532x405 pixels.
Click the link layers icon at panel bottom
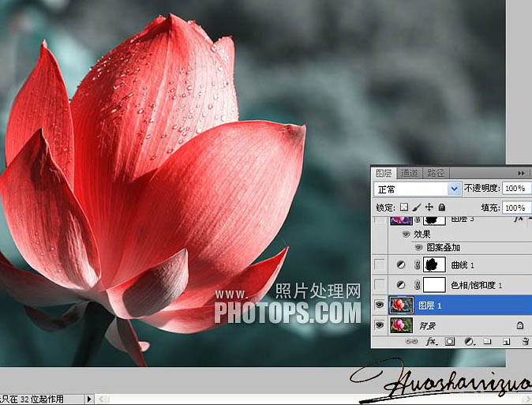click(411, 342)
